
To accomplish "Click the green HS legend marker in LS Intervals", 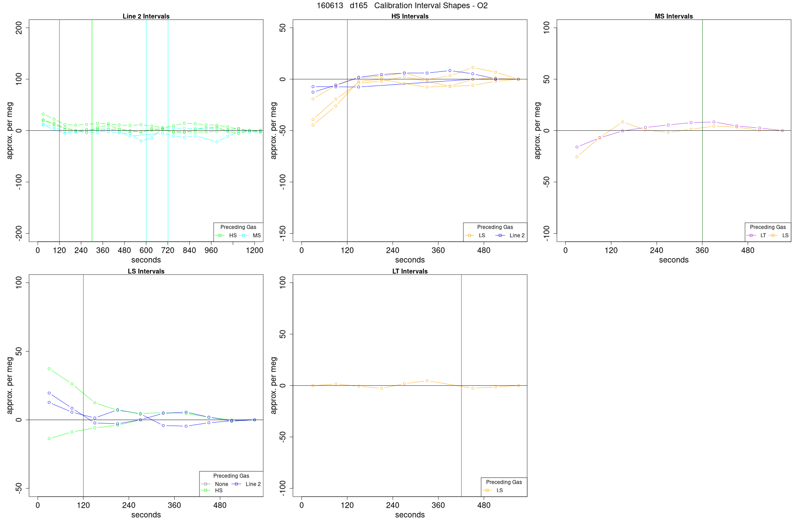I will click(206, 490).
